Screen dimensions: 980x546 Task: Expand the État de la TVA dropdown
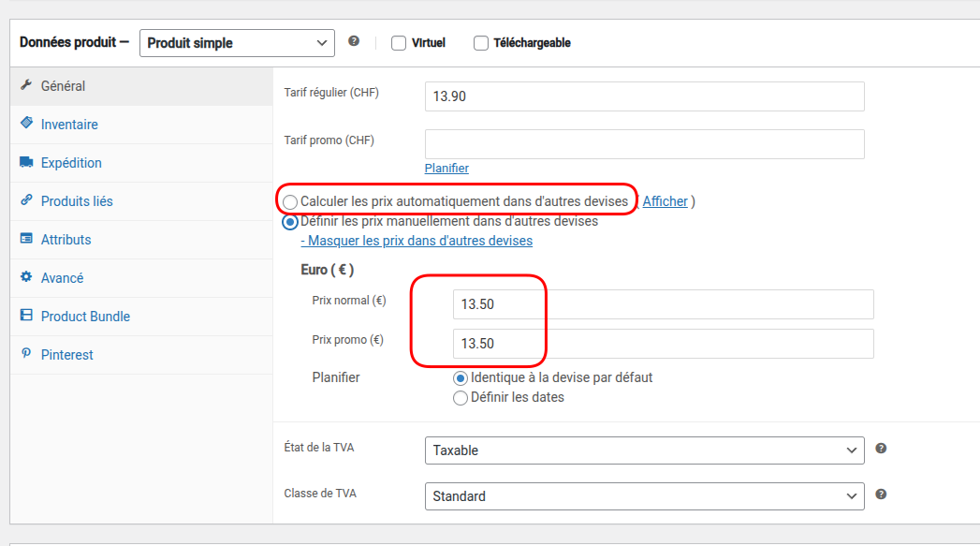tap(644, 450)
